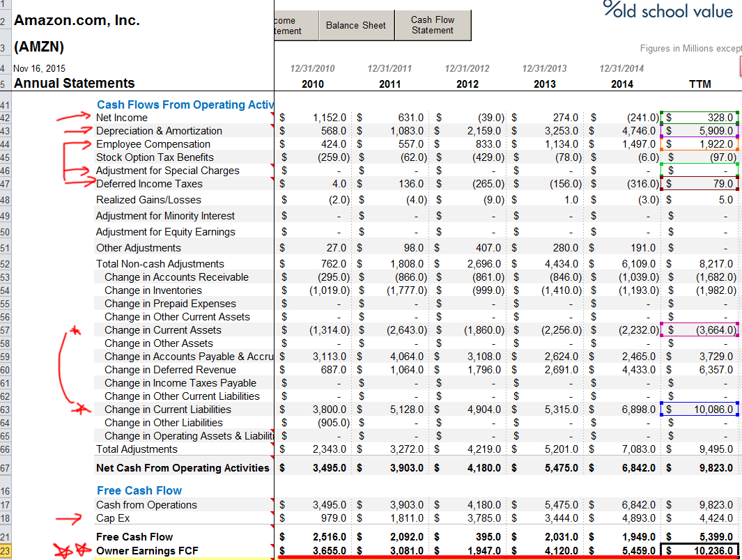Click the Cash Flow Statement button
The height and width of the screenshot is (560, 742).
(432, 26)
